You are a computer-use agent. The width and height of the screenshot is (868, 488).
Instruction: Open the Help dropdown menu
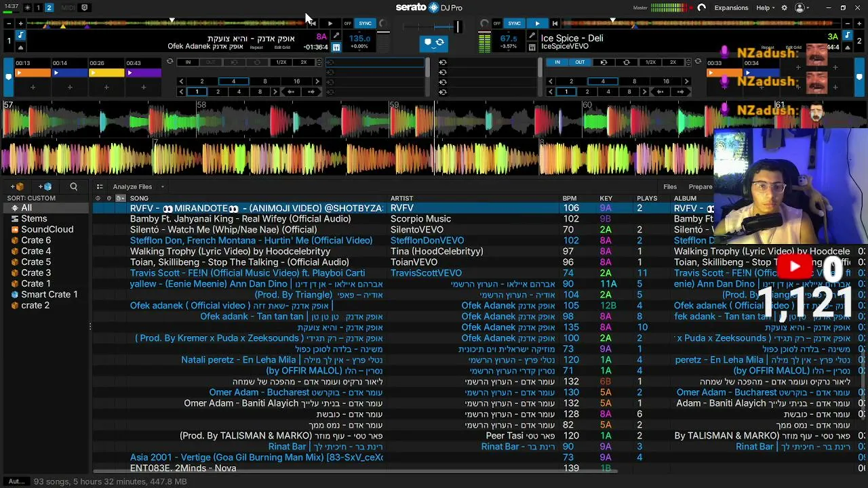pos(766,7)
